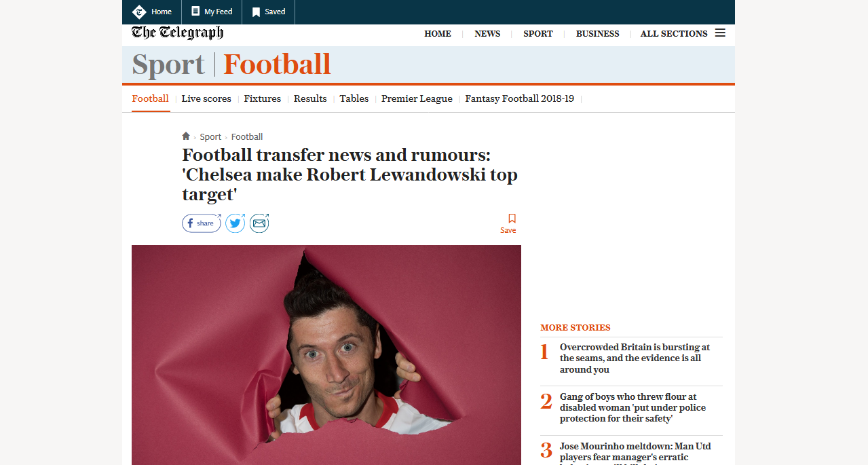Share article via Twitter icon
The image size is (868, 465).
coord(235,223)
